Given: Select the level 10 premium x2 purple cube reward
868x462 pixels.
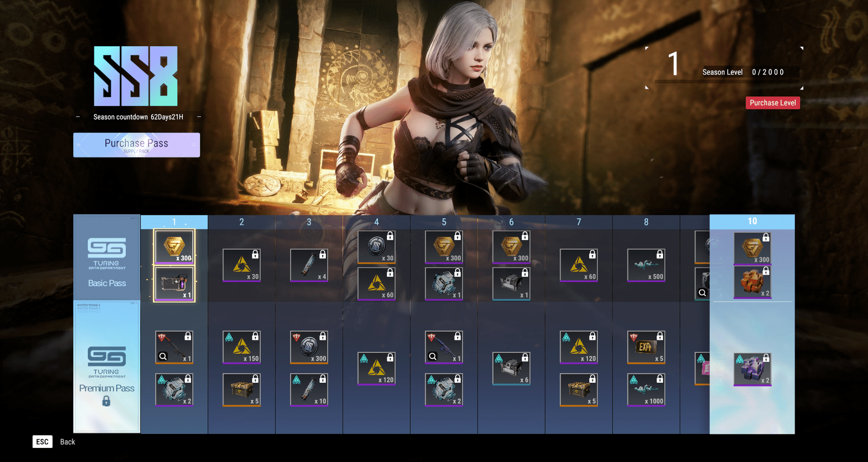Looking at the screenshot, I should [x=752, y=370].
